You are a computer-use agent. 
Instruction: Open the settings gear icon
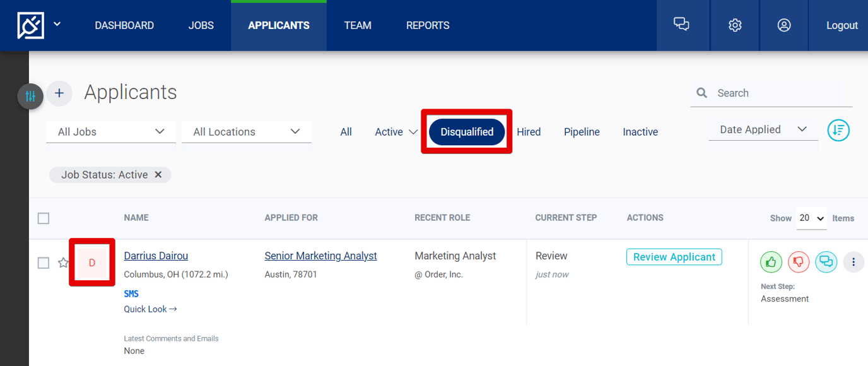(735, 25)
